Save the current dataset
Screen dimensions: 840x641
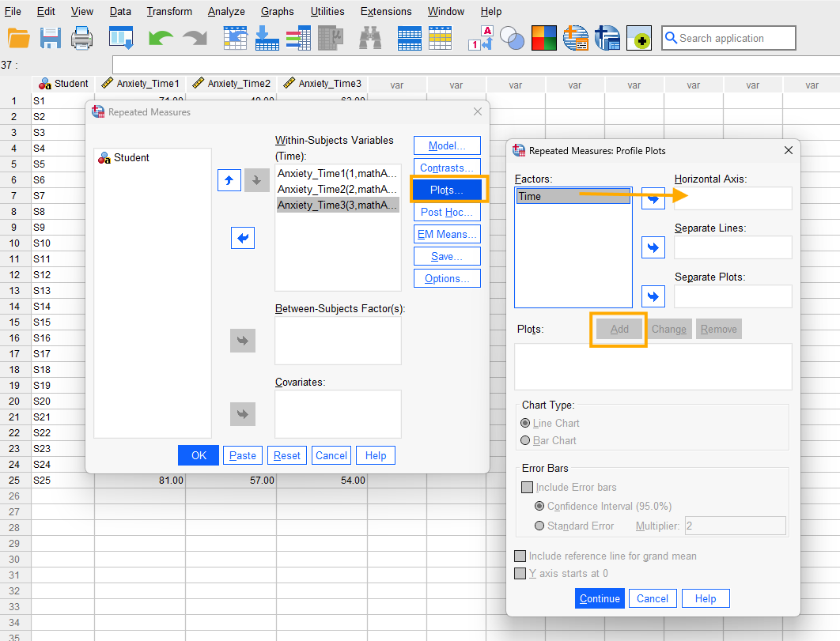pyautogui.click(x=50, y=37)
